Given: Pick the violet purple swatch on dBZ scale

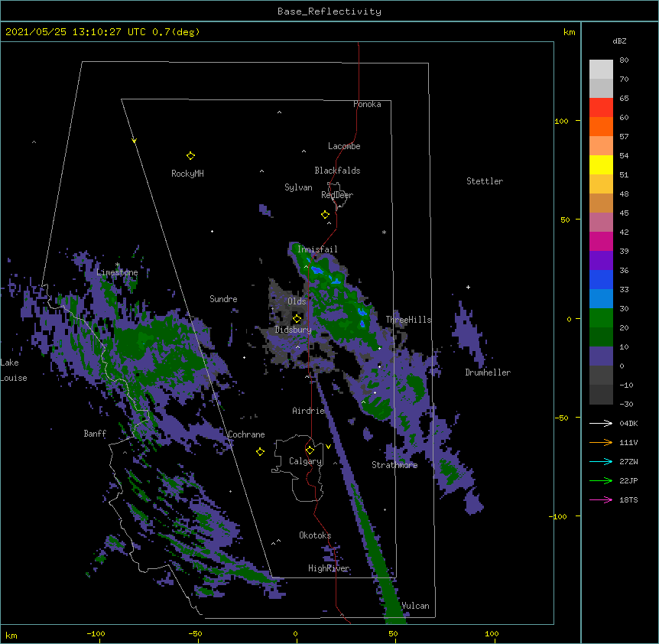Looking at the screenshot, I should [601, 261].
